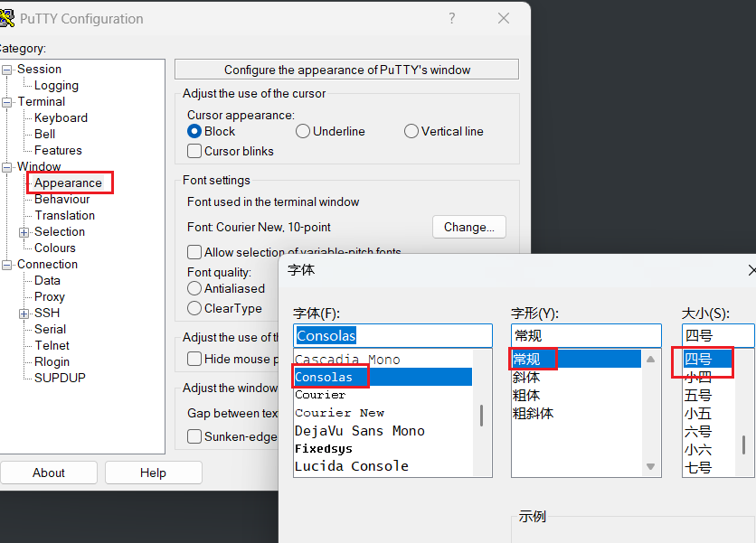Toggle Sunken-edge border checkbox
This screenshot has height=543, width=756.
[x=194, y=436]
